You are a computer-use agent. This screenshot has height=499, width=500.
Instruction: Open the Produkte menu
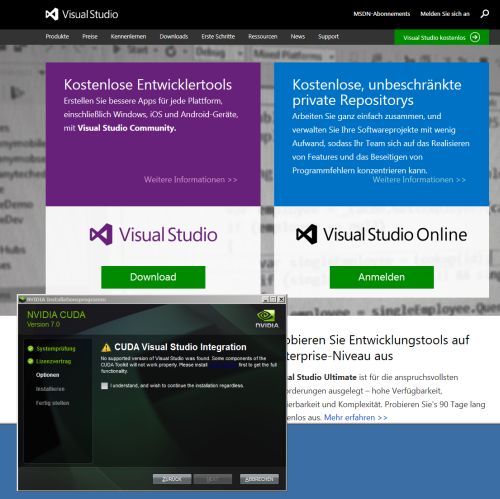[x=57, y=37]
